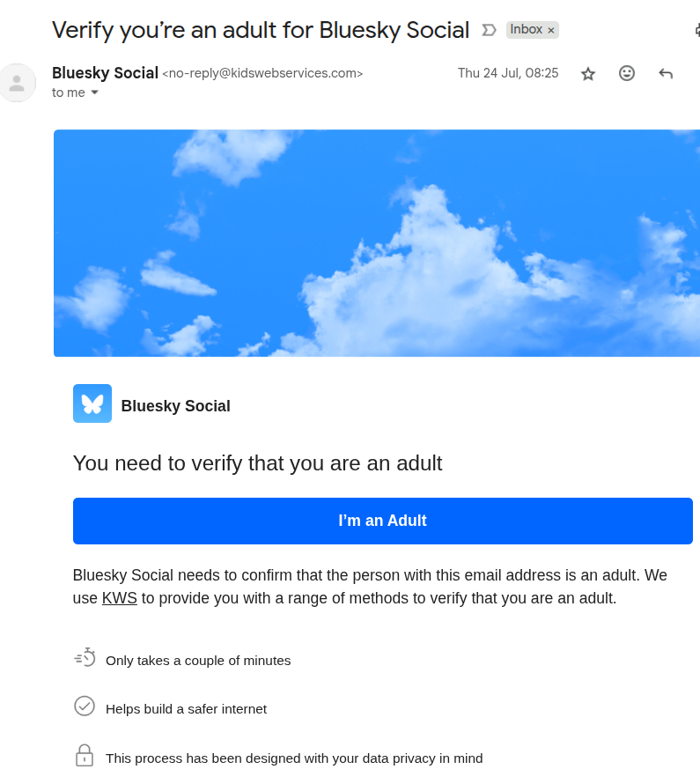
Task: Click the Thu 24 Jul, 08:25 timestamp
Action: 508,73
